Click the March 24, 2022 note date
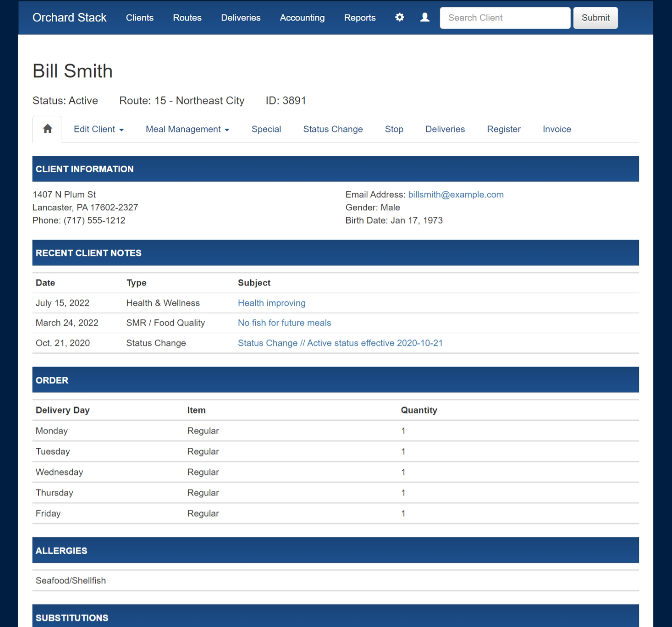The height and width of the screenshot is (627, 672). [x=67, y=323]
